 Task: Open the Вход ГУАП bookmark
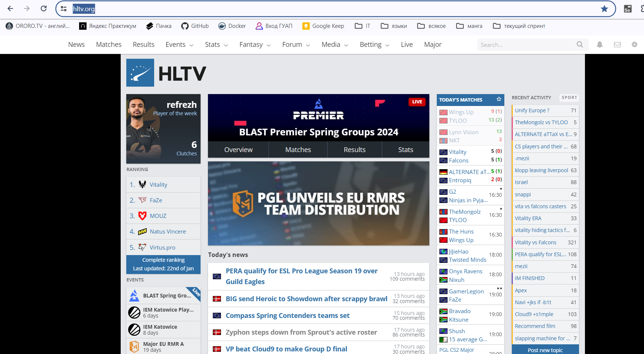coord(274,26)
